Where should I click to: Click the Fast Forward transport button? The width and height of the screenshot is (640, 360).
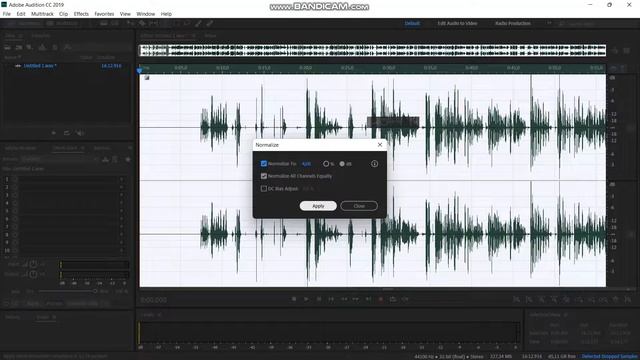pos(356,299)
